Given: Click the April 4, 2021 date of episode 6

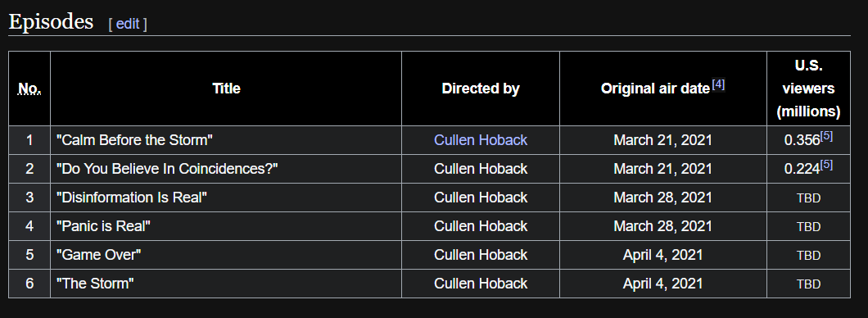Looking at the screenshot, I should (x=662, y=284).
